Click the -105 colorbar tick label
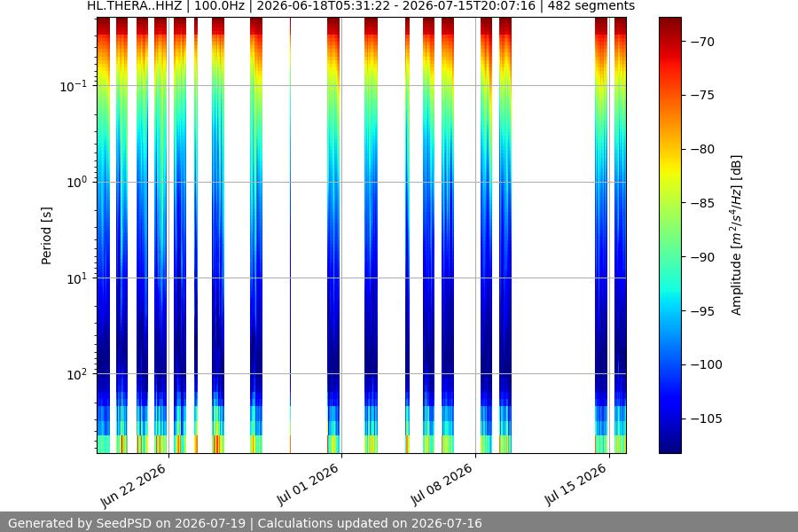This screenshot has height=532, width=798. 707,419
